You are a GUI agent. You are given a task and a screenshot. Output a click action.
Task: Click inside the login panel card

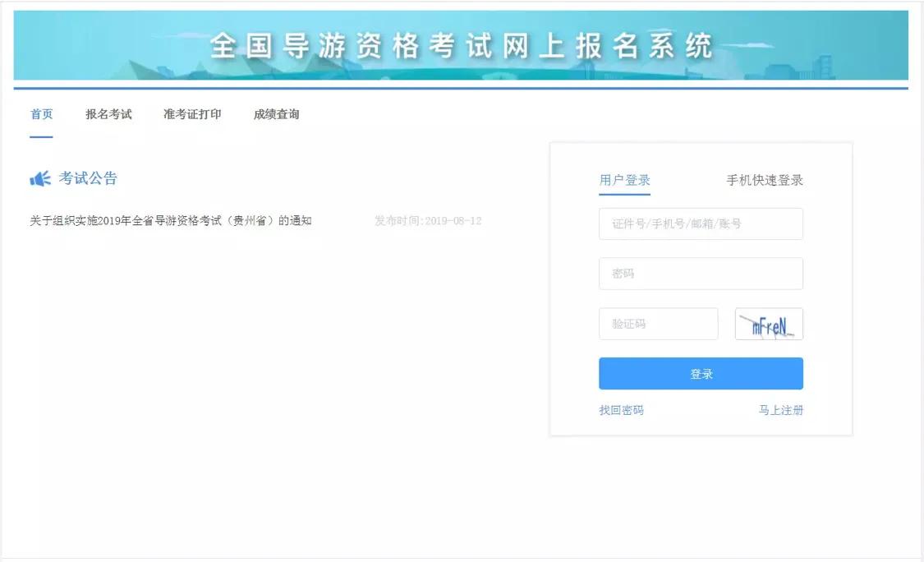click(x=701, y=288)
